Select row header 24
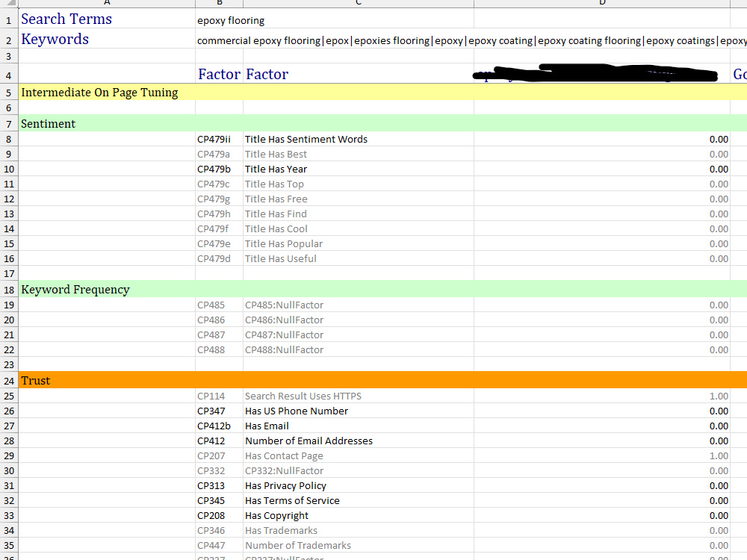 click(x=8, y=381)
